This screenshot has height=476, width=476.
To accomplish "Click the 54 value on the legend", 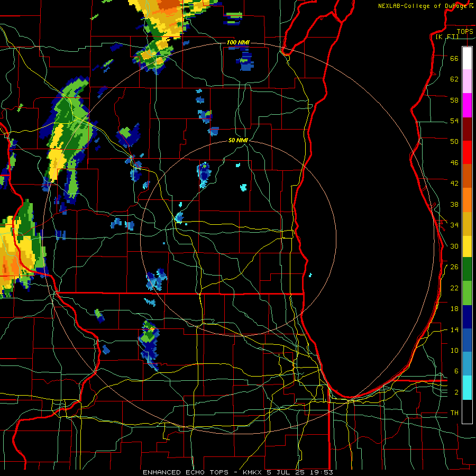I will pos(454,121).
